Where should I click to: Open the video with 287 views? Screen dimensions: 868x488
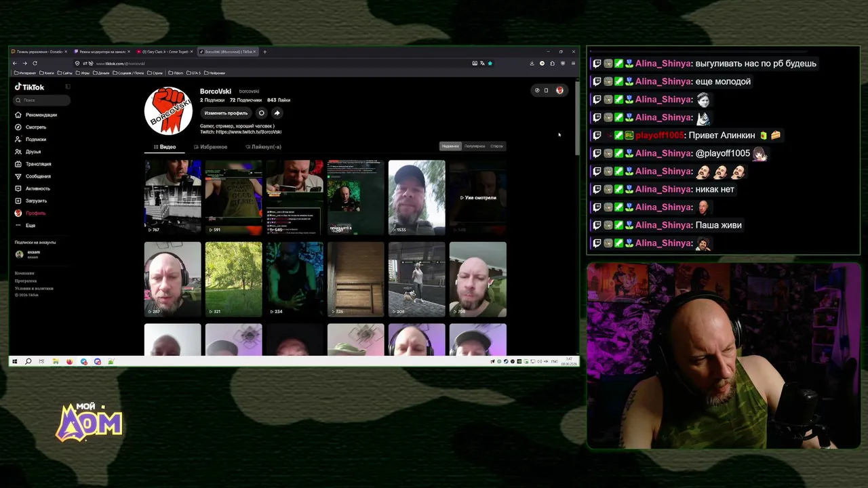[173, 279]
